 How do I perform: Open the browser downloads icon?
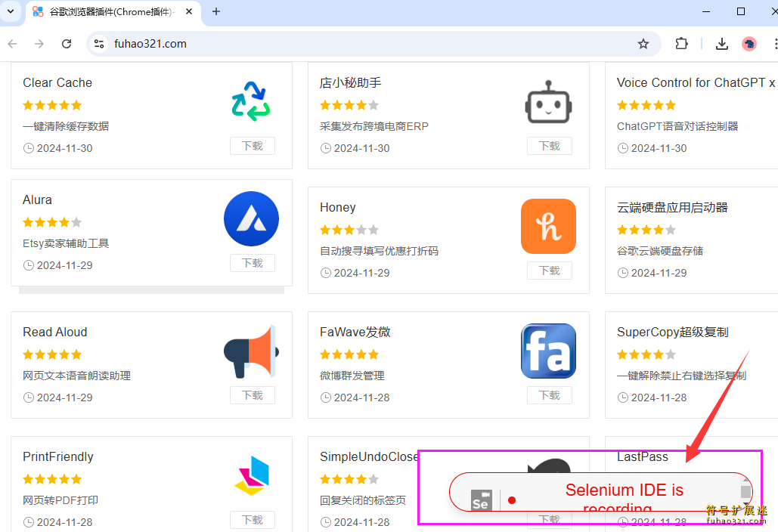click(722, 44)
